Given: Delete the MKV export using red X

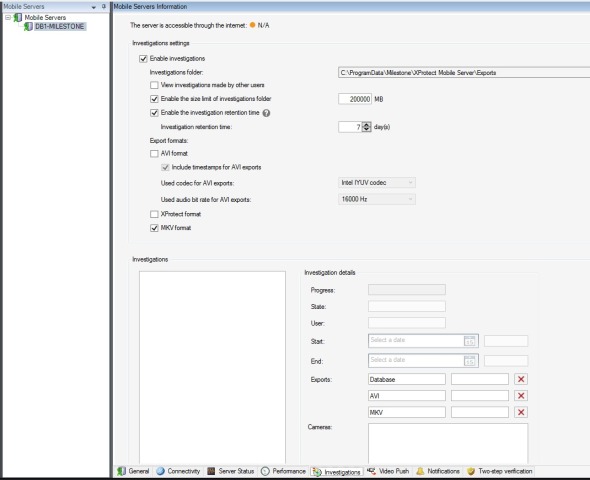Looking at the screenshot, I should [x=521, y=412].
